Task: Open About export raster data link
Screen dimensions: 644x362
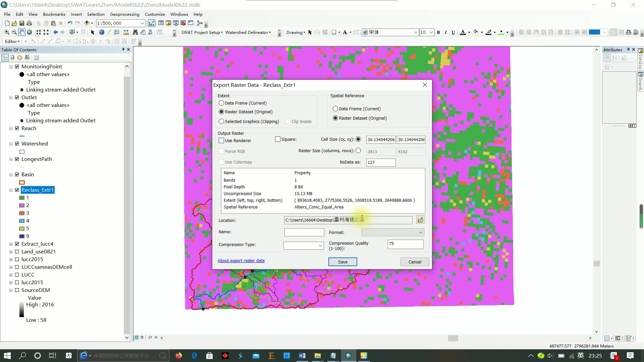Action: tap(241, 260)
